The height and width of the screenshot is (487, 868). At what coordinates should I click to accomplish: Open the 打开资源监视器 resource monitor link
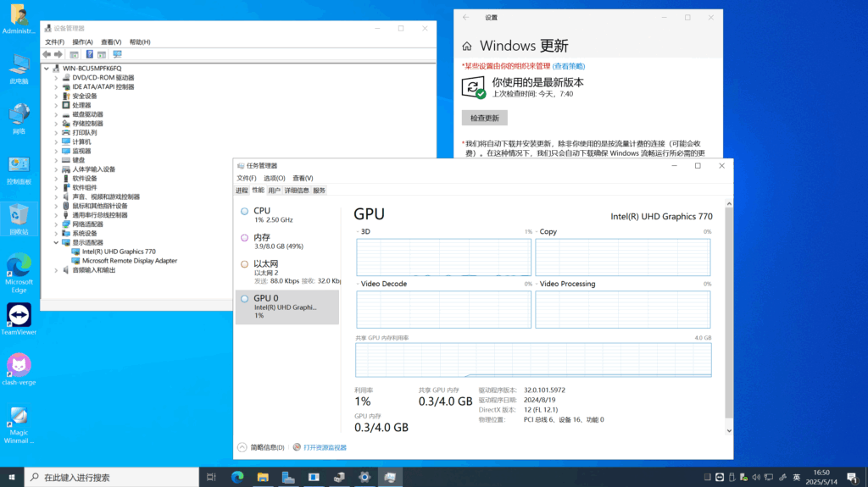(x=325, y=448)
